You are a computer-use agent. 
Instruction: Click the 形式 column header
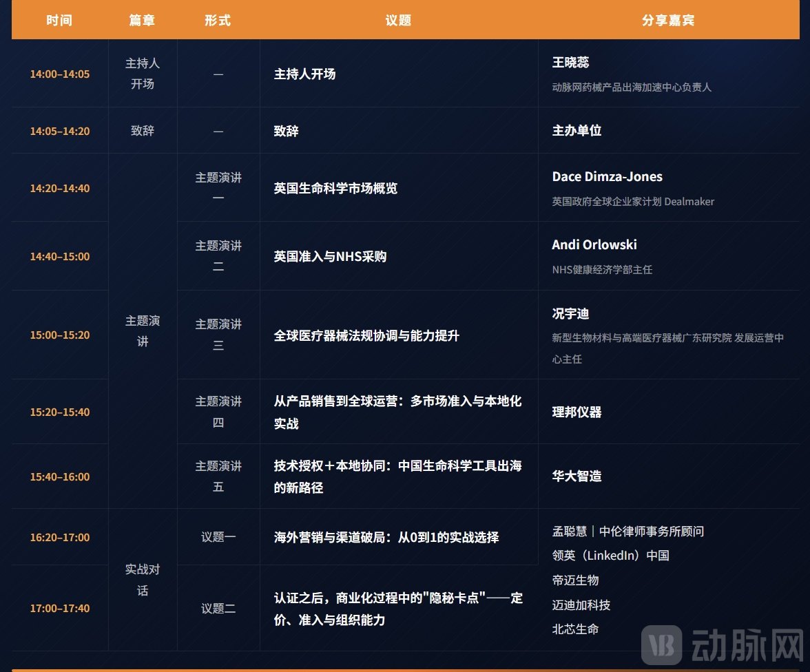pyautogui.click(x=218, y=20)
